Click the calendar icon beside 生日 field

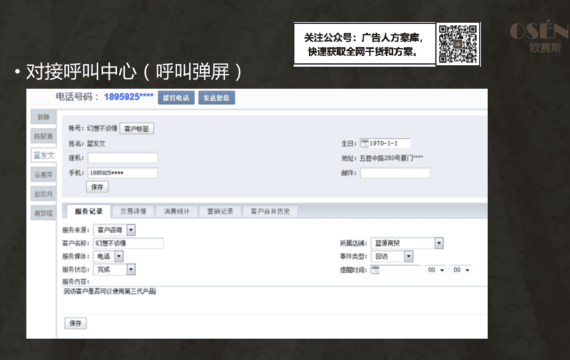point(364,143)
